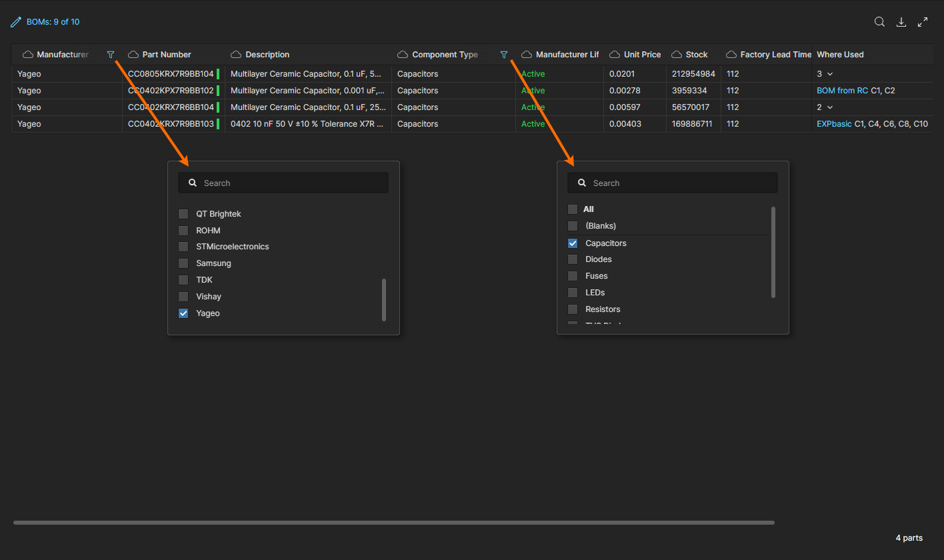This screenshot has width=944, height=560.
Task: Click the Component Type list vertical scrollbar
Action: [773, 252]
